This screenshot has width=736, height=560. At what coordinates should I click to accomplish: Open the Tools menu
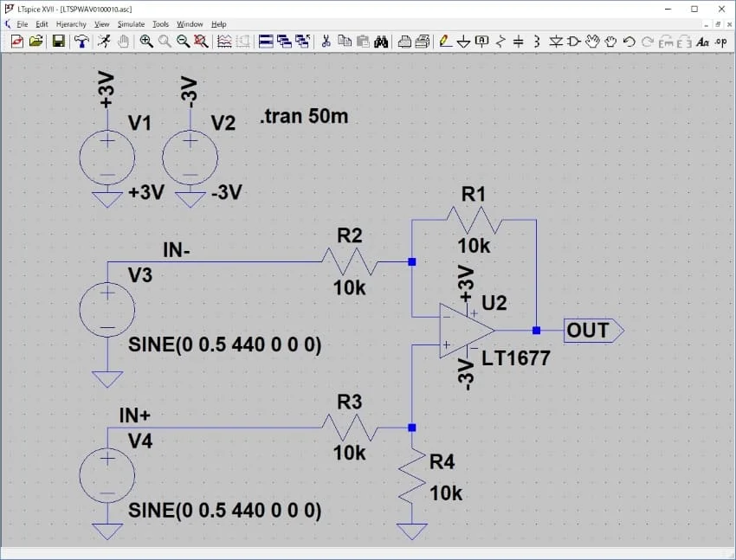click(160, 24)
